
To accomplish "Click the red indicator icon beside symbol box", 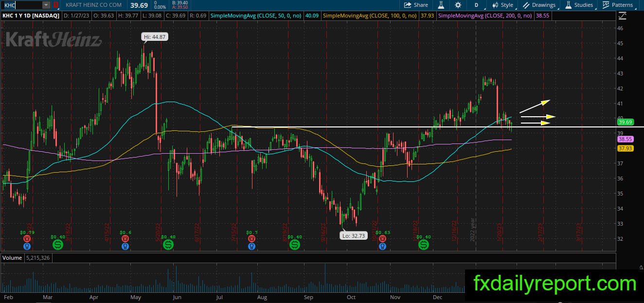I will (x=55, y=5).
